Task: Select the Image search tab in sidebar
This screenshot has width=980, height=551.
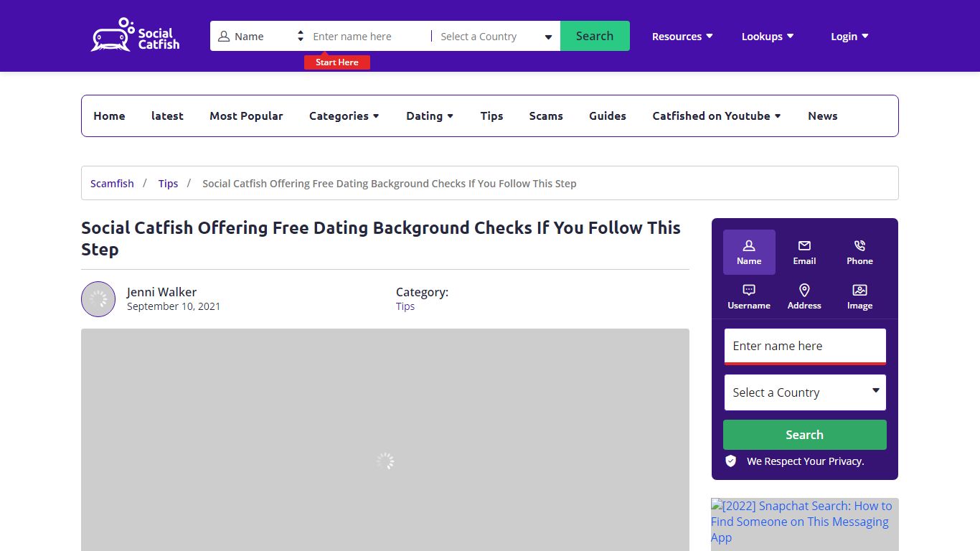Action: click(x=859, y=296)
